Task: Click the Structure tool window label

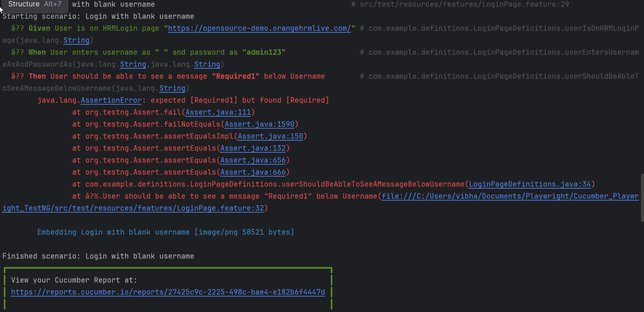Action: tap(24, 4)
